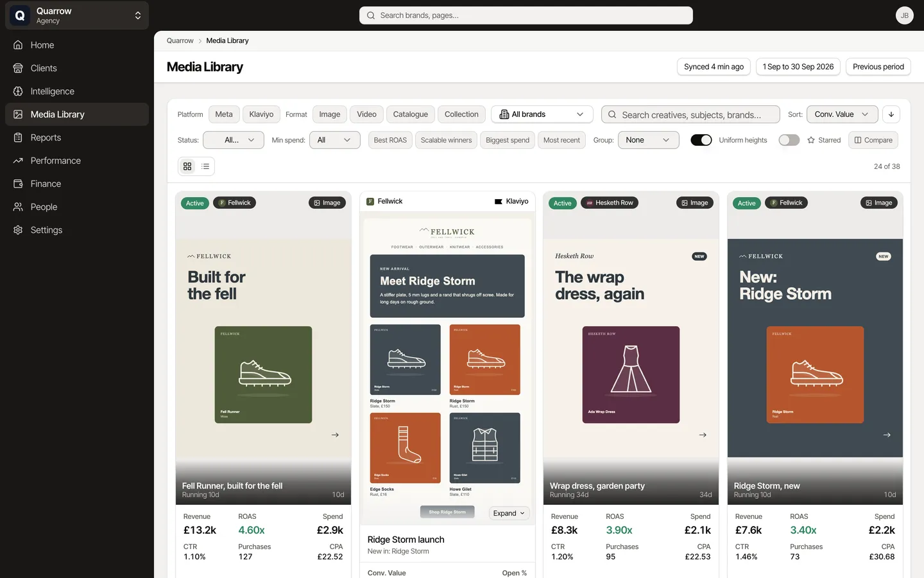924x578 pixels.
Task: Open Settings in sidebar
Action: click(77, 230)
